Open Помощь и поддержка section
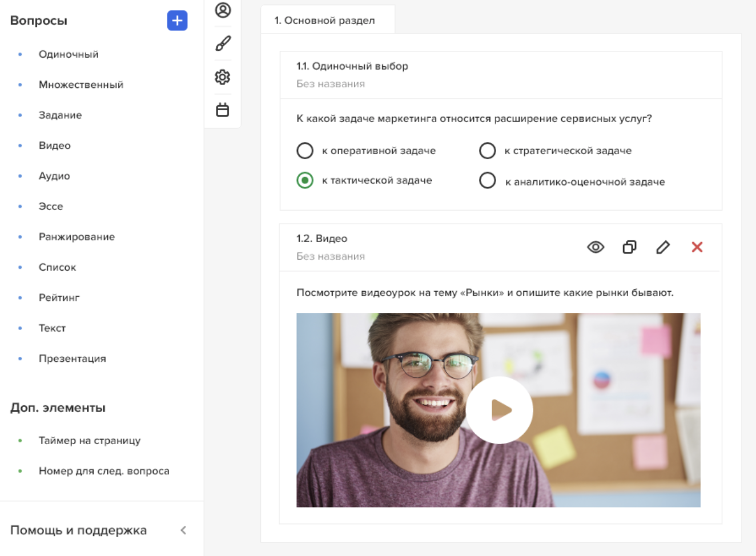 coord(78,530)
